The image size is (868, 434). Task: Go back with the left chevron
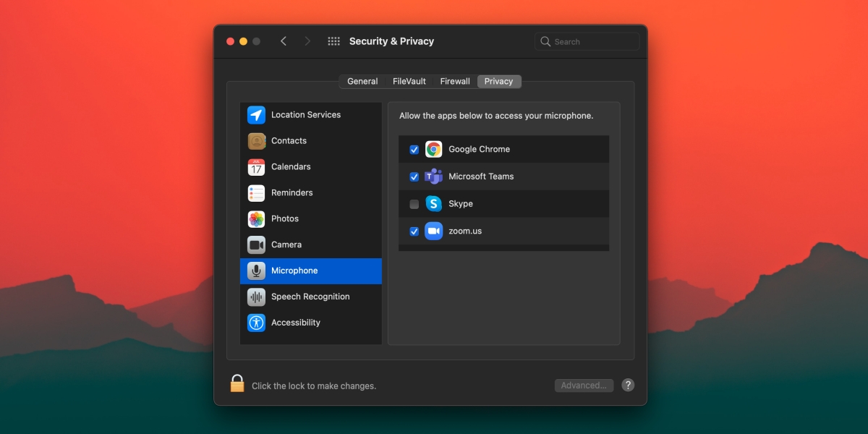coord(284,41)
